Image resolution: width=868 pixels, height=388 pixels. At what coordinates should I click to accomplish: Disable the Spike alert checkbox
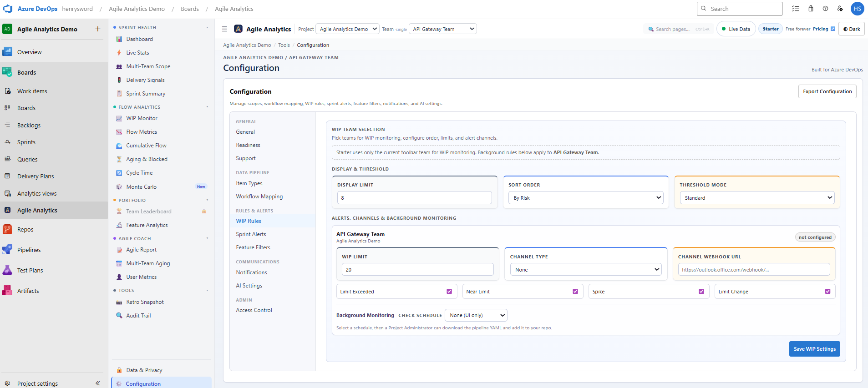pos(701,292)
